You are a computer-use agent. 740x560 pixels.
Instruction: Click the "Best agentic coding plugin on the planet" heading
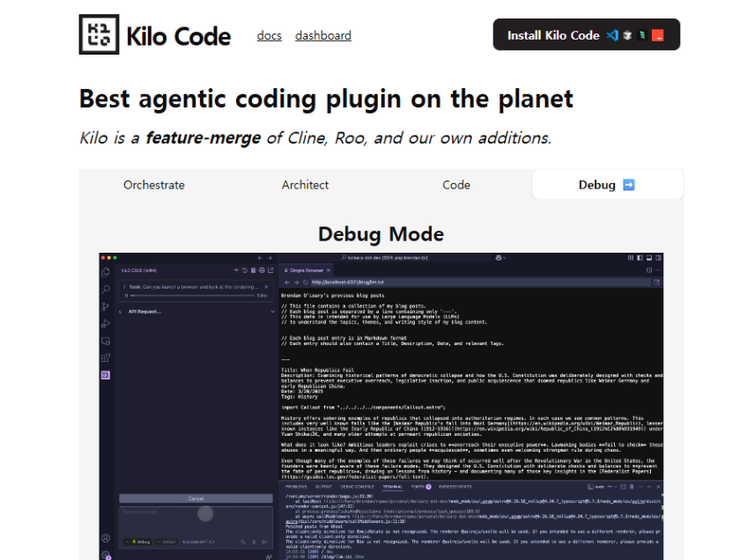tap(326, 99)
